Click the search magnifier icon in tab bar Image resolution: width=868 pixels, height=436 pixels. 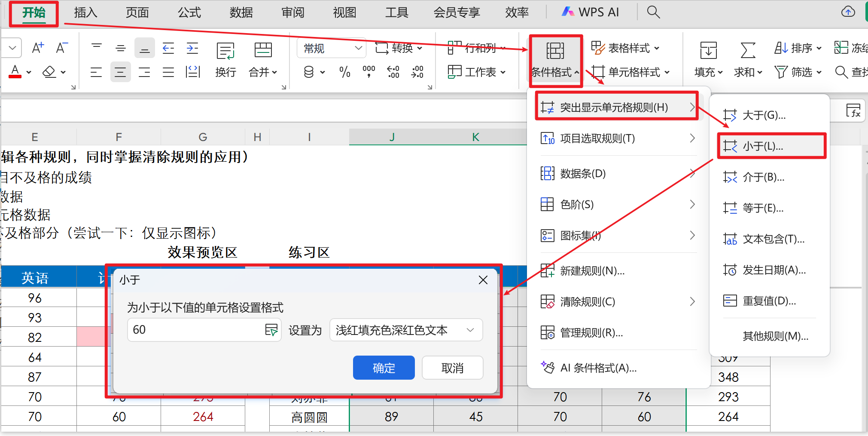[653, 12]
